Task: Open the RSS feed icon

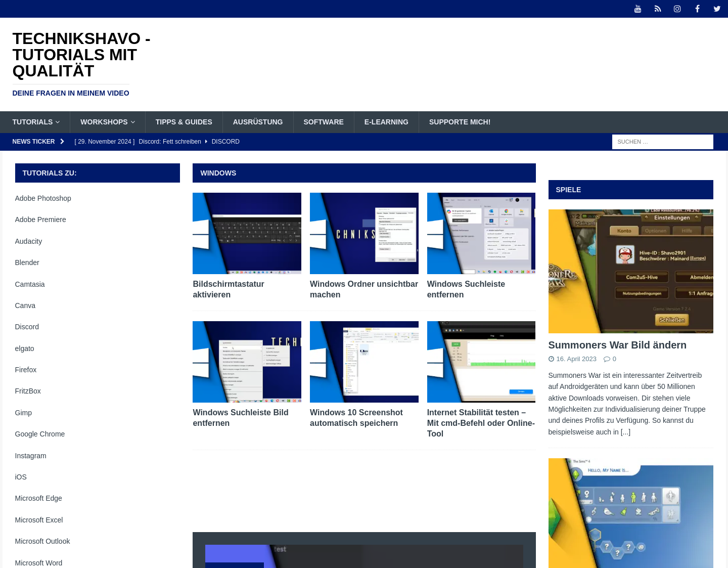Action: [658, 9]
